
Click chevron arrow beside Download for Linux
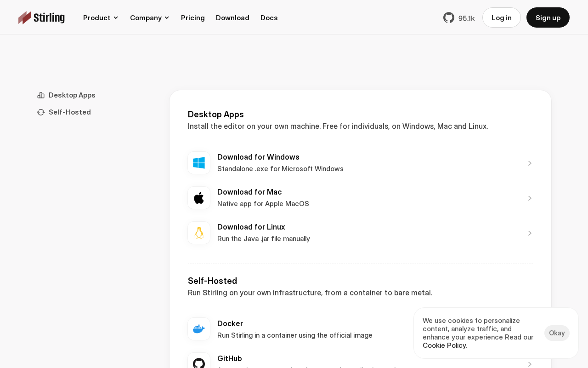click(530, 233)
